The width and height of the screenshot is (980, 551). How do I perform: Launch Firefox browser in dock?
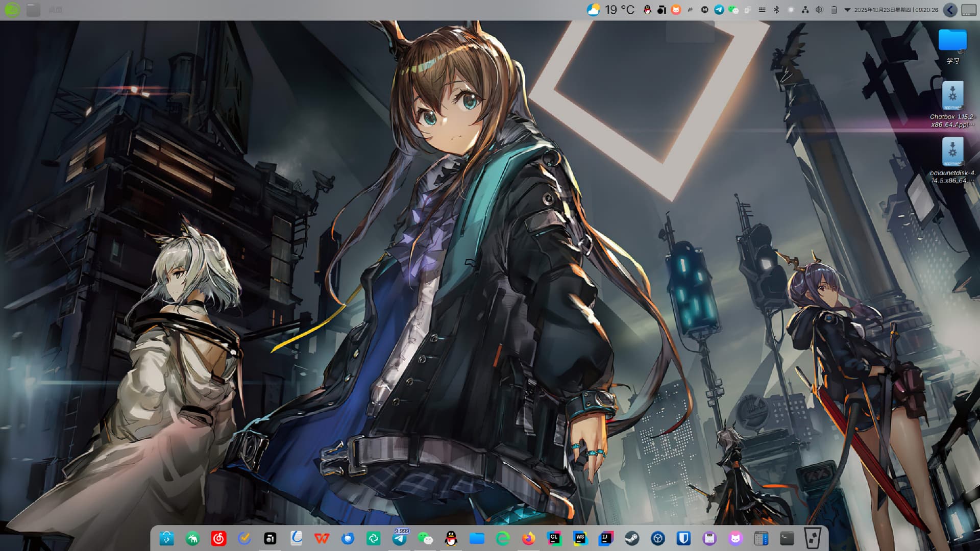pyautogui.click(x=528, y=539)
